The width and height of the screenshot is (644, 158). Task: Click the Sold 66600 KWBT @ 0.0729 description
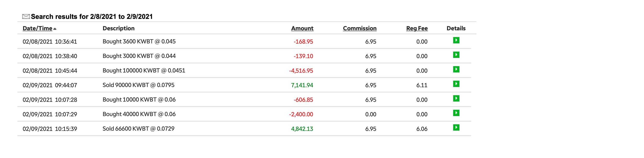(x=138, y=129)
